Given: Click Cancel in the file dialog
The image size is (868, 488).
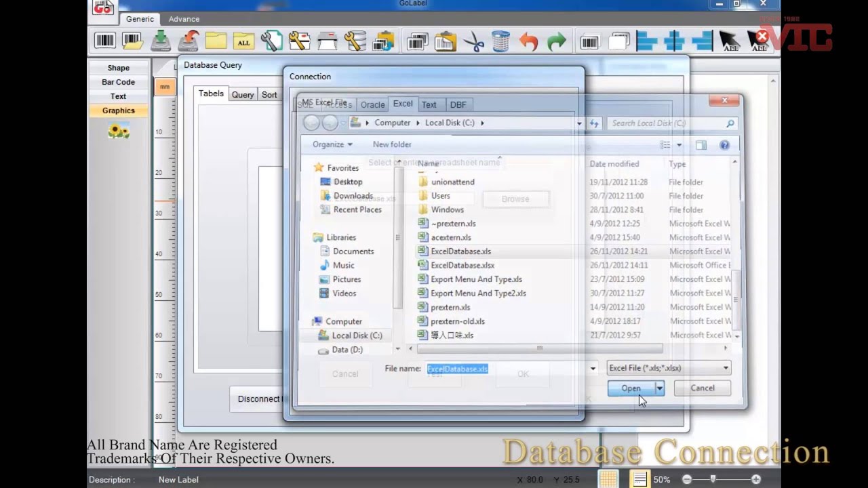Looking at the screenshot, I should 703,388.
